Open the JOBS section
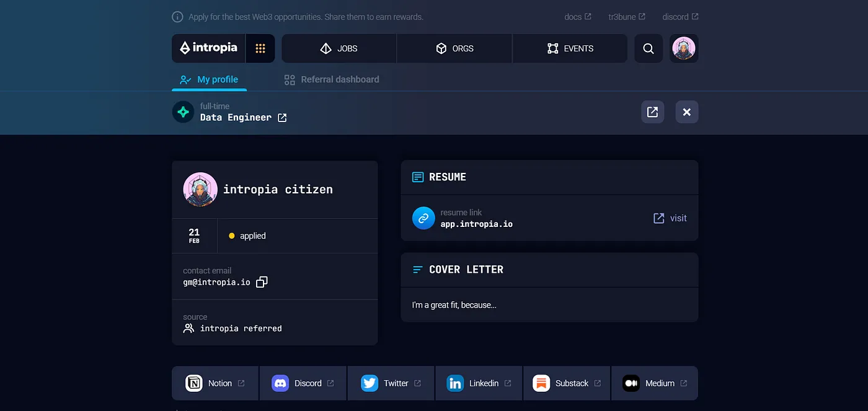 (x=339, y=48)
